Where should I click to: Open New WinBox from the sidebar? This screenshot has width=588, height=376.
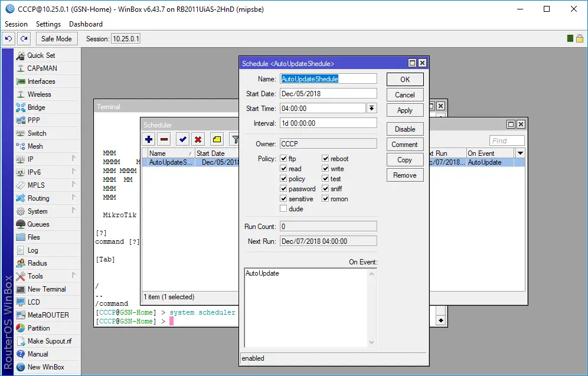click(x=47, y=367)
